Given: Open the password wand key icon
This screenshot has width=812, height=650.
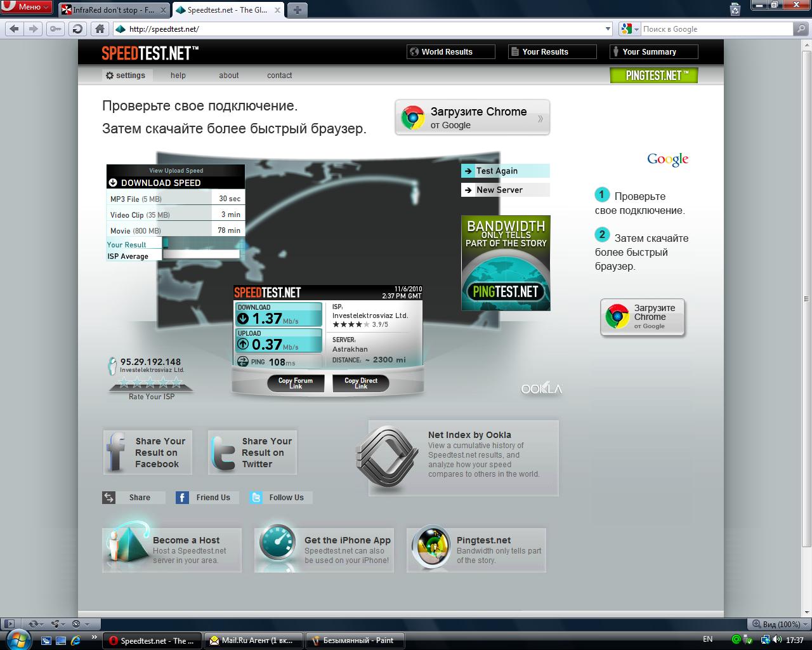Looking at the screenshot, I should (56, 29).
